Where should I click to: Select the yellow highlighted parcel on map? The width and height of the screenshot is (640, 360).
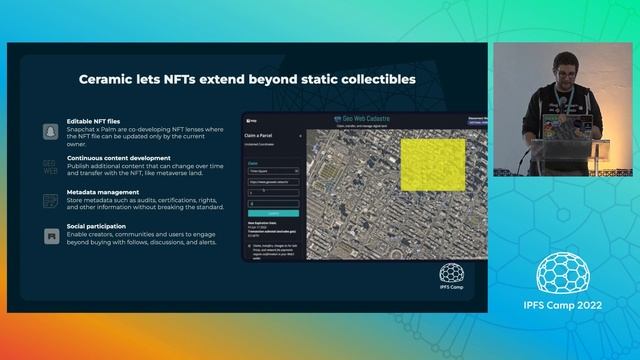point(433,165)
